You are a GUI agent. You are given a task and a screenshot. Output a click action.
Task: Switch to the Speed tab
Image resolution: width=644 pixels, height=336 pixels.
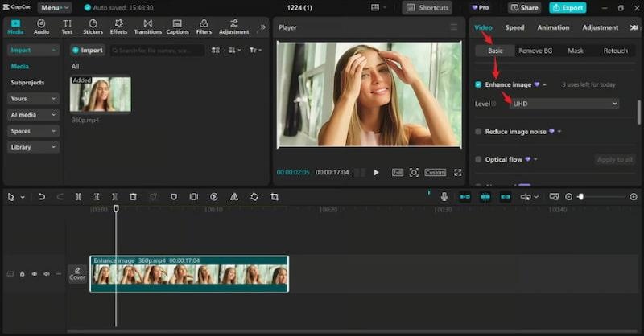[x=514, y=27]
